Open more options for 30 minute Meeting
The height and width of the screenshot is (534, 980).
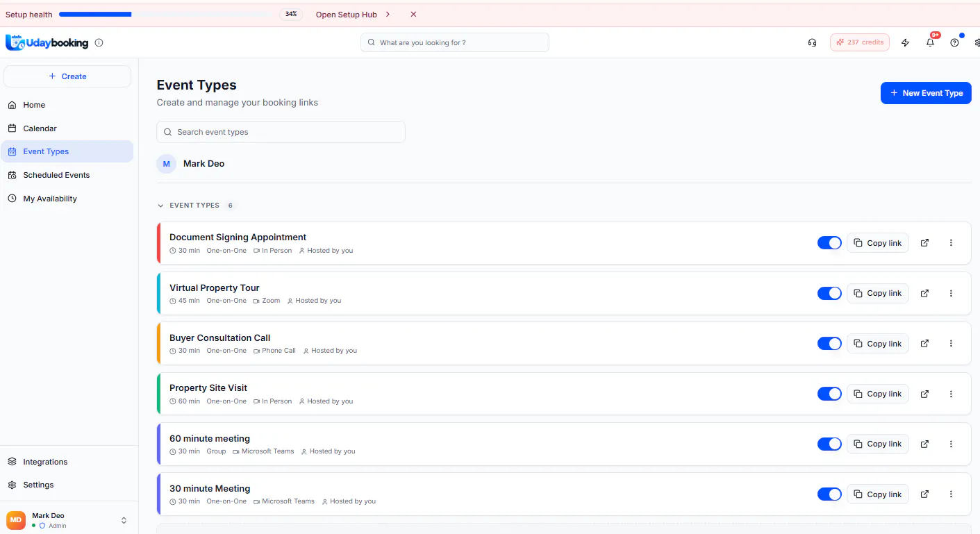click(x=951, y=494)
